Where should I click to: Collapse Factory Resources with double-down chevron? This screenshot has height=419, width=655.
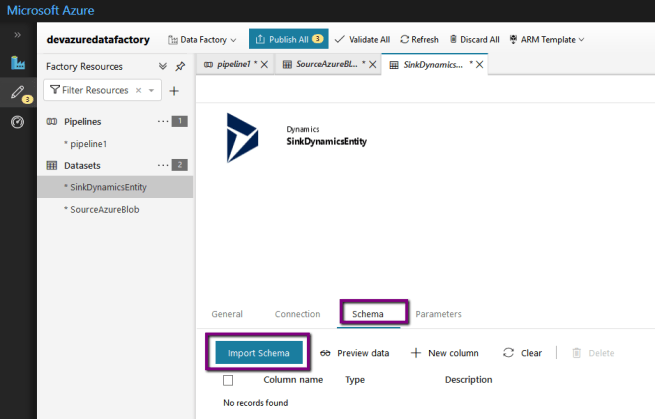[x=163, y=66]
